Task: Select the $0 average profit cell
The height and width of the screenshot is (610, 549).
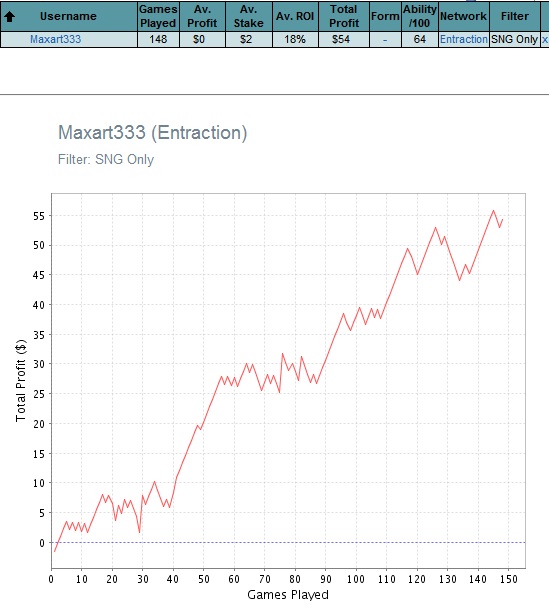Action: 202,39
